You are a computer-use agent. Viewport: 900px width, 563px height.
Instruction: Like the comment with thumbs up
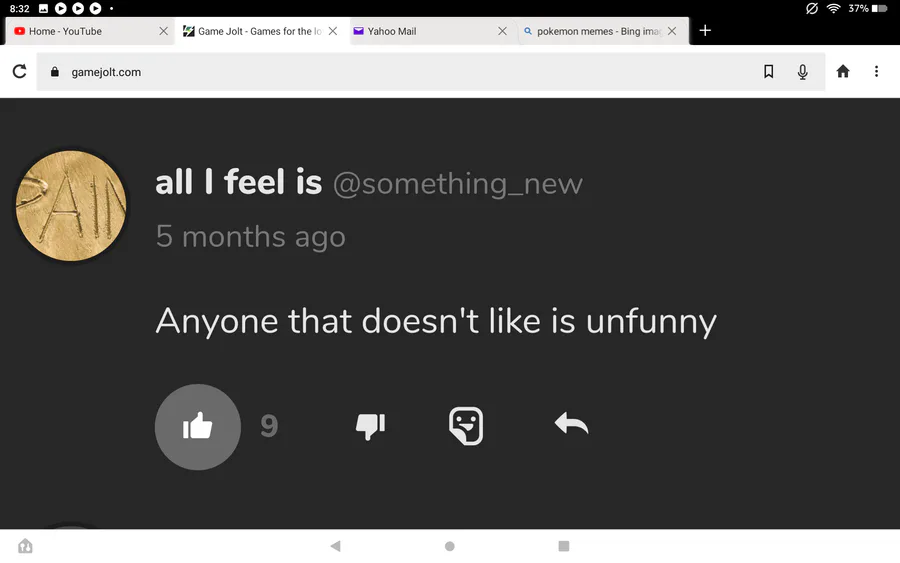[198, 427]
